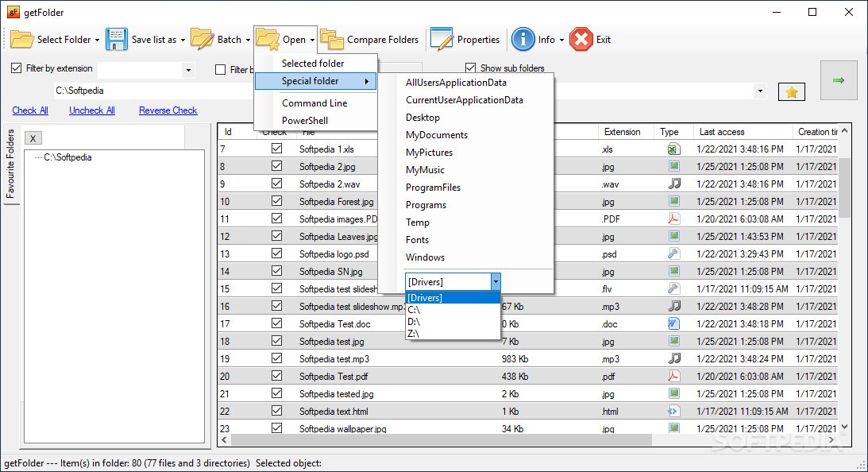Click the Reverse Check link

pos(168,110)
